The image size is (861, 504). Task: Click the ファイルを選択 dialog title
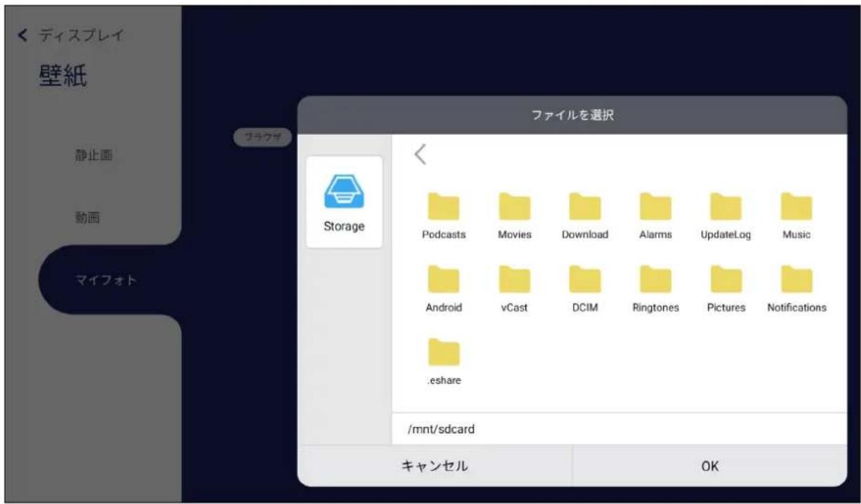572,116
